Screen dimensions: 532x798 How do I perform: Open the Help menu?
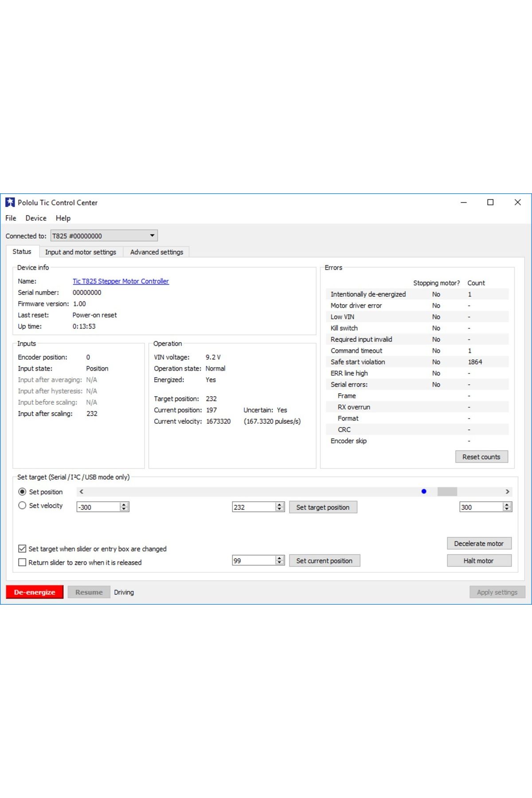point(63,218)
